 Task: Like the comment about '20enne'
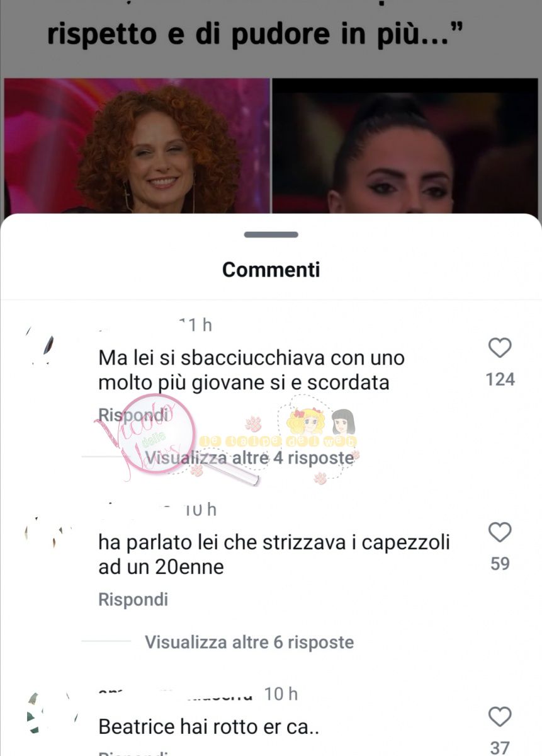pos(500,532)
